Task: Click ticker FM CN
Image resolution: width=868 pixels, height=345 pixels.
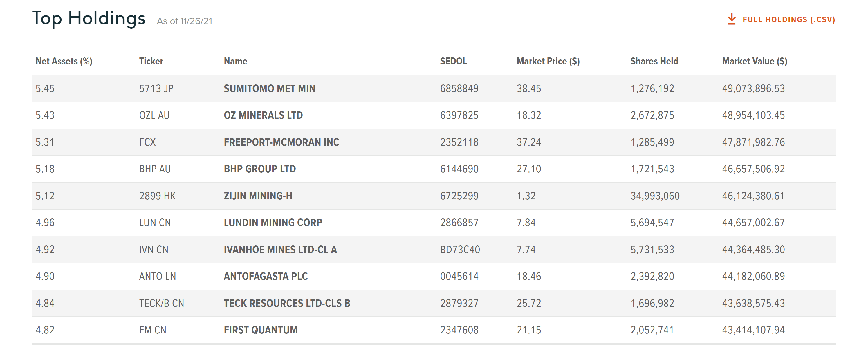Action: coord(153,330)
